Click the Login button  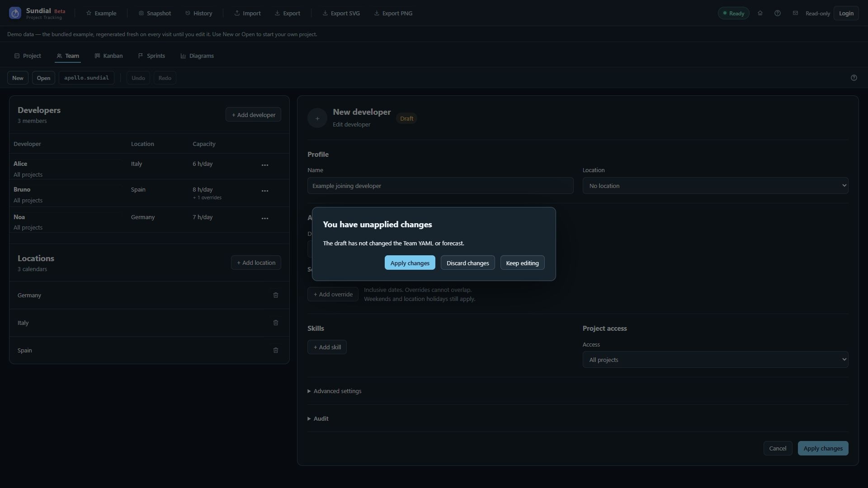[x=846, y=13]
